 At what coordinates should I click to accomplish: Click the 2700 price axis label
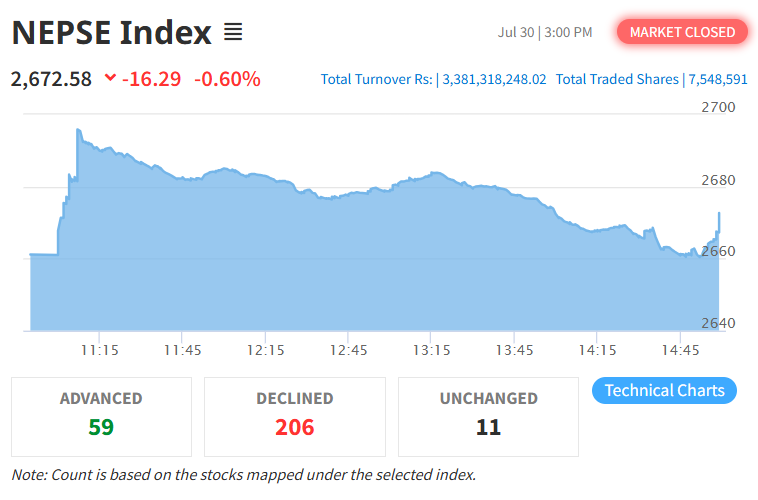click(x=718, y=107)
